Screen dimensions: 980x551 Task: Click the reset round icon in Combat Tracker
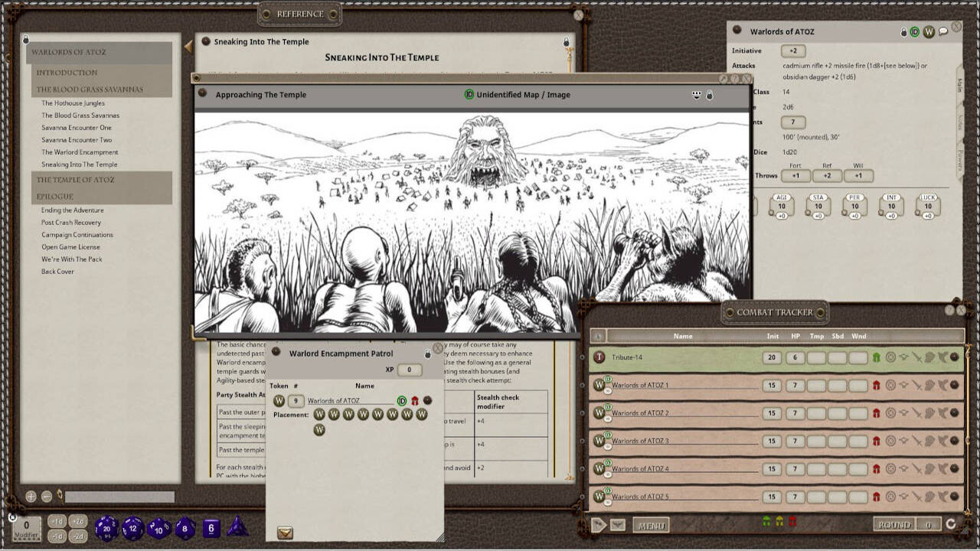click(949, 524)
